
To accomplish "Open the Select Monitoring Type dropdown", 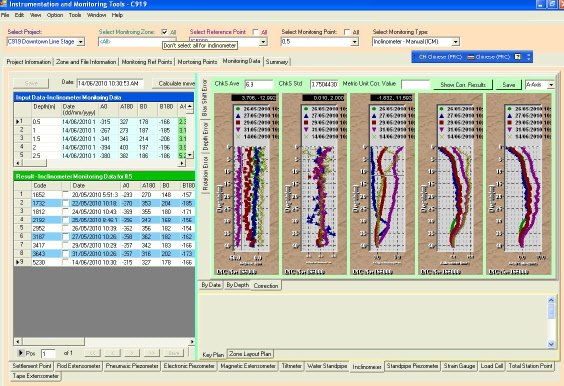I will (x=456, y=42).
